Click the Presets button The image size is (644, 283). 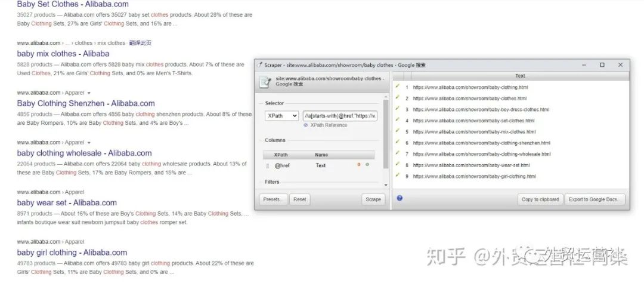coord(273,199)
